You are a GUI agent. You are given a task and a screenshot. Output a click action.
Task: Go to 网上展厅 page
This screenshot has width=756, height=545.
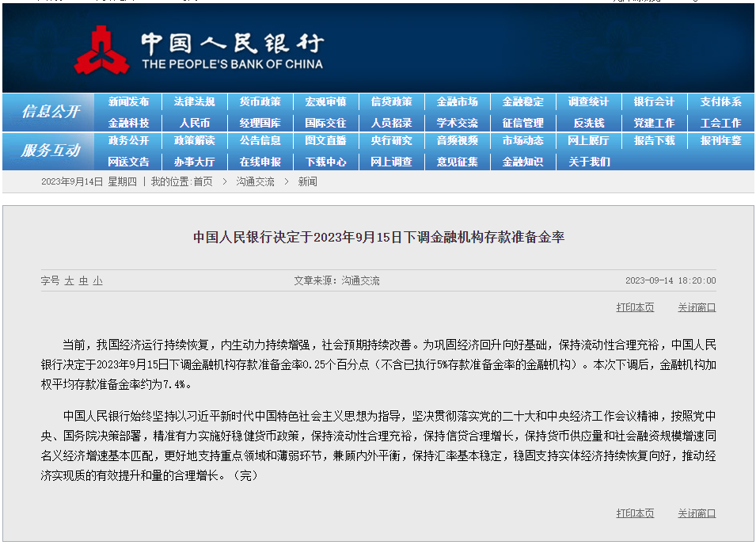[588, 140]
